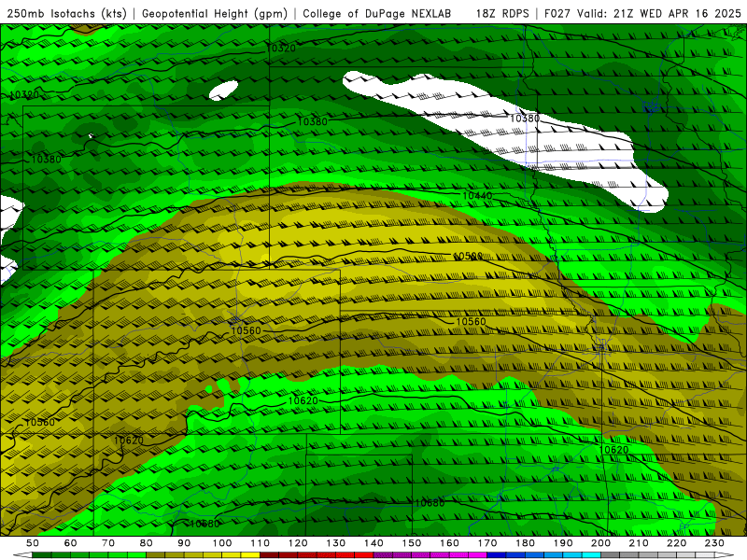Click the 100 value on the color scale
The height and width of the screenshot is (560, 747).
(222, 543)
